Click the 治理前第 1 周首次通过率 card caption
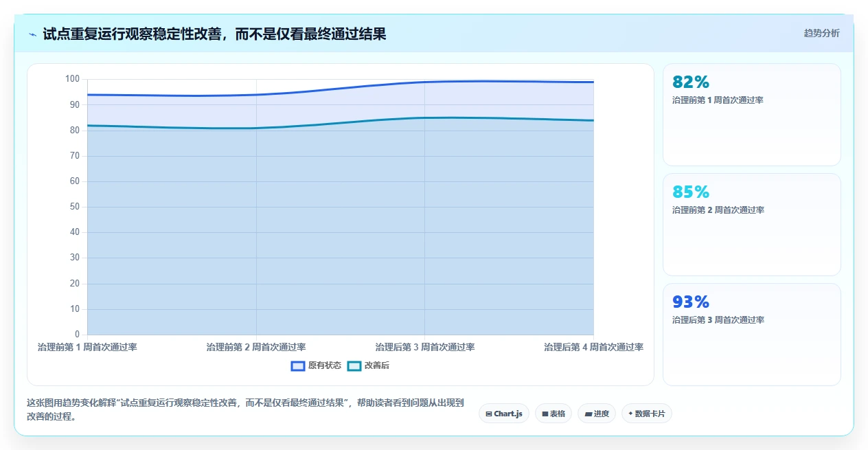The image size is (868, 450). tap(718, 100)
